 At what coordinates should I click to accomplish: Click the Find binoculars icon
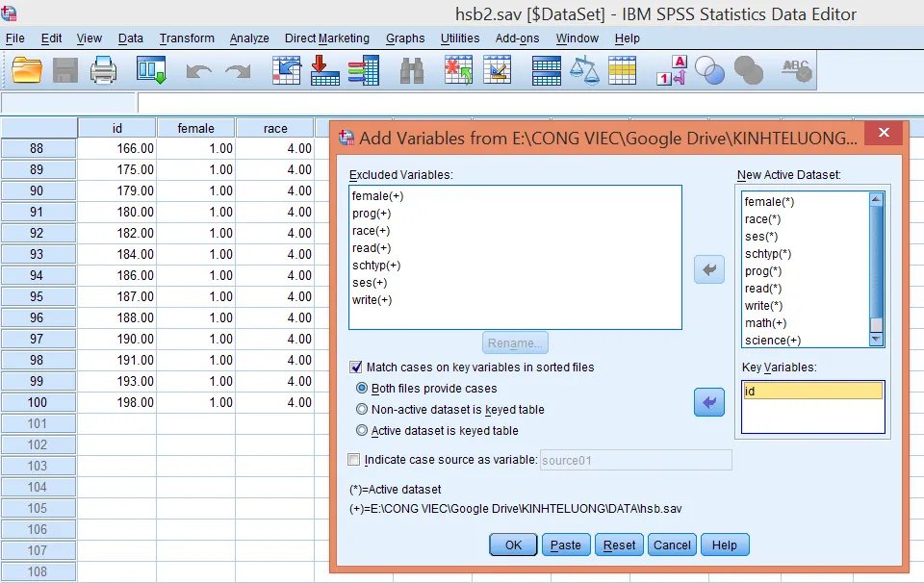pyautogui.click(x=413, y=70)
